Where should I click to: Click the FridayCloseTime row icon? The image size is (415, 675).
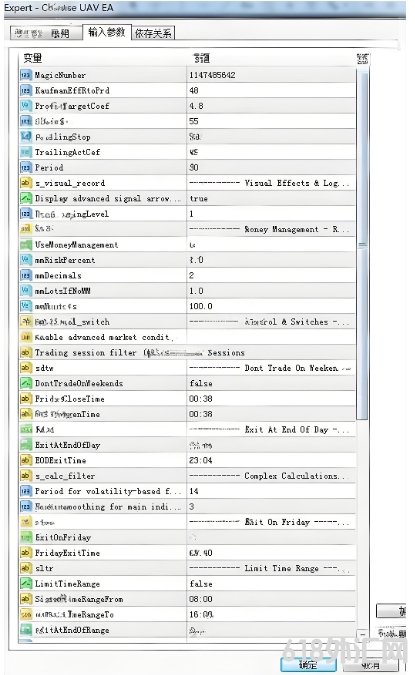click(26, 399)
